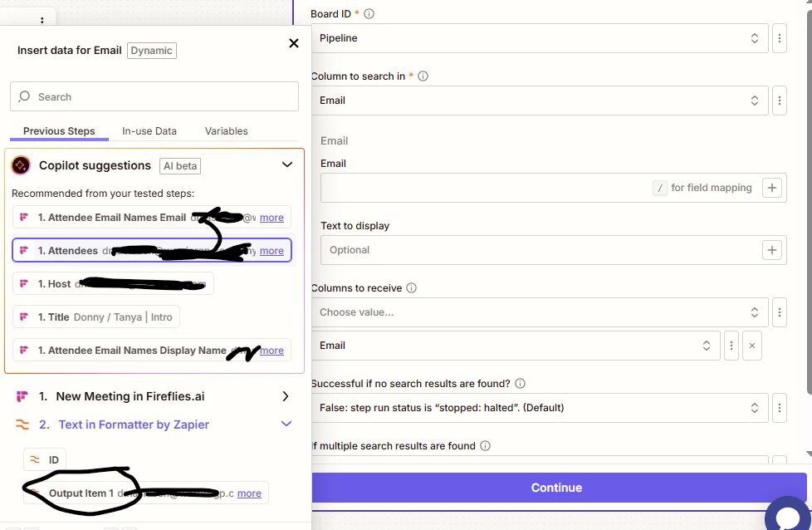Close the Insert data for Email panel
The width and height of the screenshot is (812, 530).
click(294, 43)
